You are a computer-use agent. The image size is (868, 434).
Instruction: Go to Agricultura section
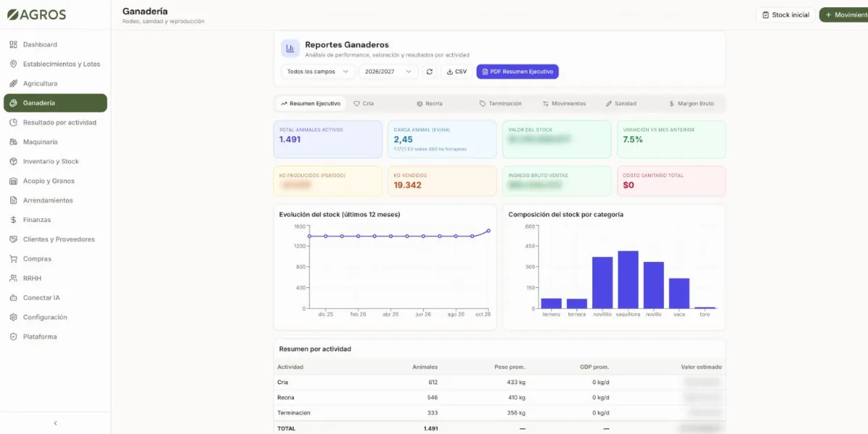coord(55,84)
